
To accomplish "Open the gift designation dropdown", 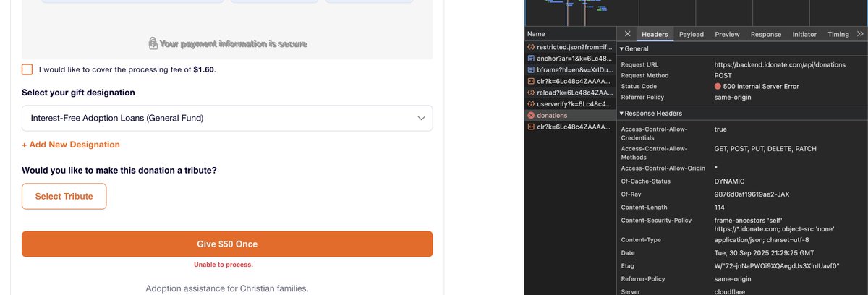I will (227, 119).
